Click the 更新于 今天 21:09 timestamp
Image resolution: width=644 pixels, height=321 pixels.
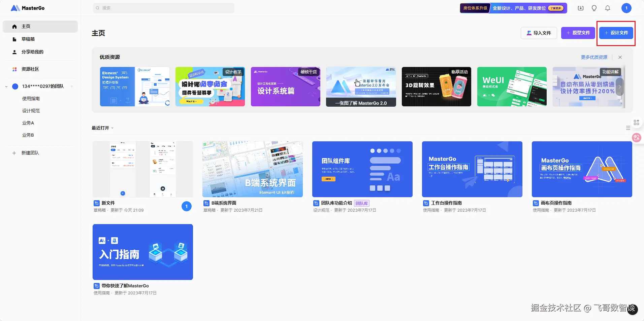point(127,210)
